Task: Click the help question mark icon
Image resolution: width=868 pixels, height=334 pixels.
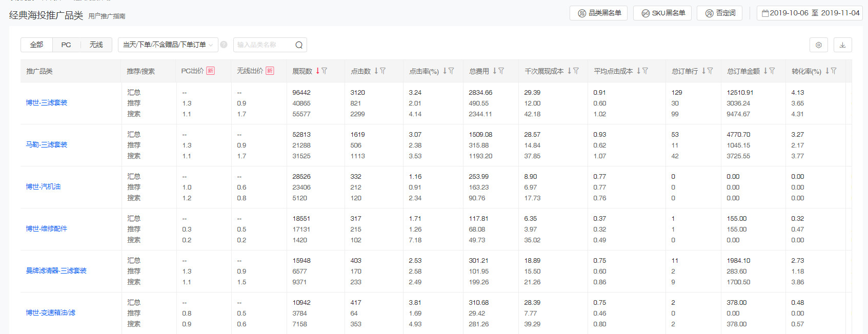Action: pyautogui.click(x=224, y=45)
